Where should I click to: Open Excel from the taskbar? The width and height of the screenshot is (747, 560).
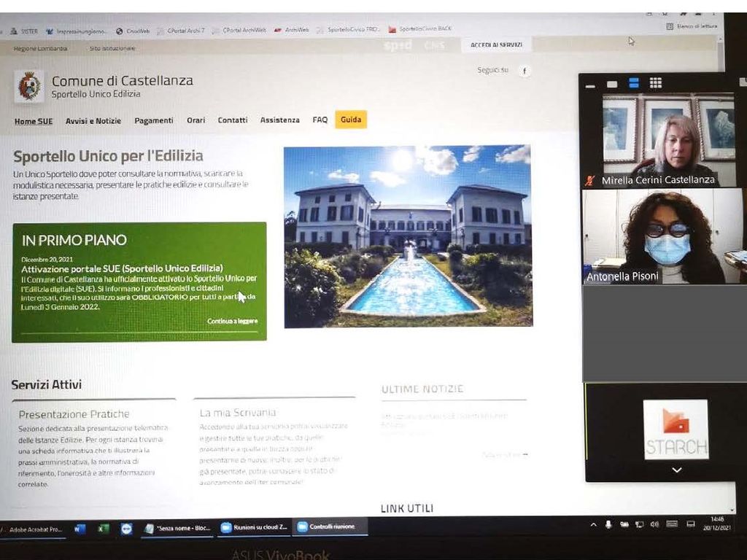click(x=103, y=529)
